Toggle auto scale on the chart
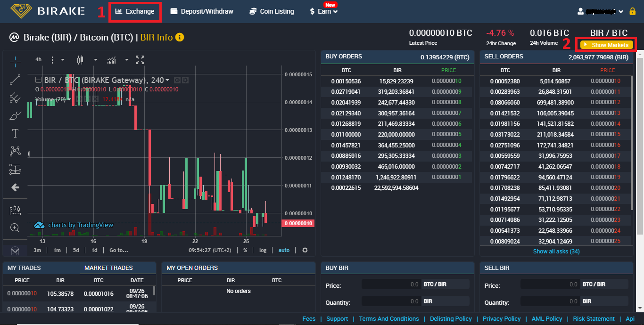The image size is (644, 325). click(x=284, y=250)
